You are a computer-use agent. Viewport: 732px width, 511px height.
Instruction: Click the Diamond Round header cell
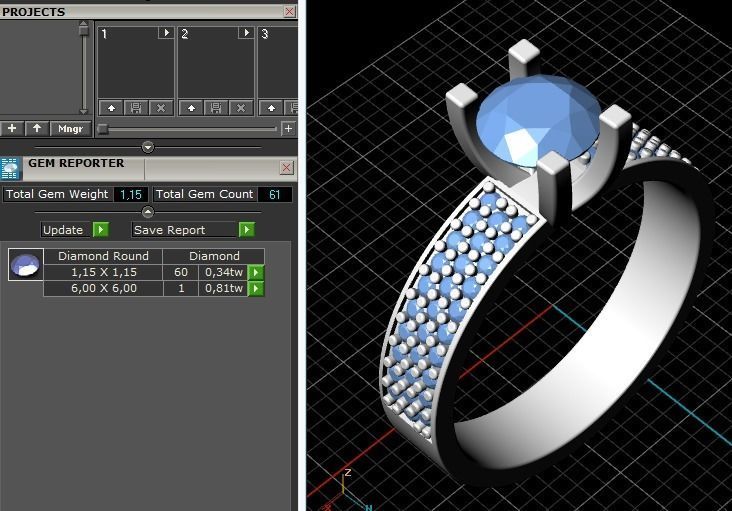tap(103, 256)
